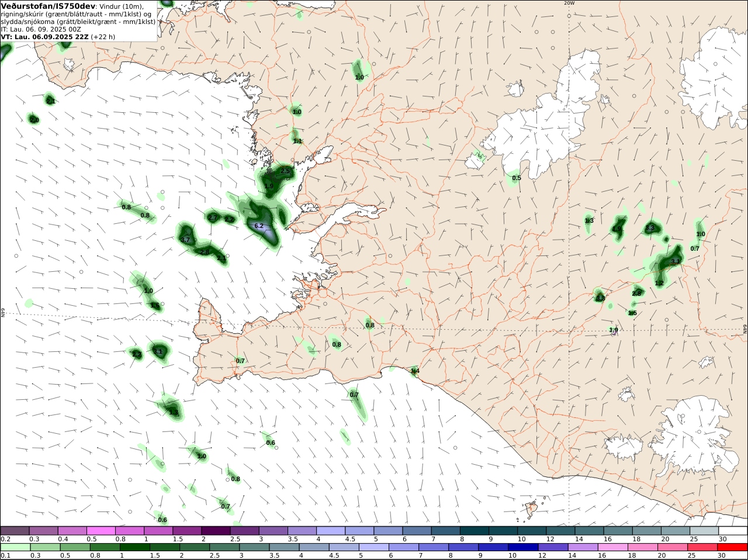Select the 3.7 precipitation value offshore
Viewport: 748px width, 560px height.
pyautogui.click(x=186, y=240)
